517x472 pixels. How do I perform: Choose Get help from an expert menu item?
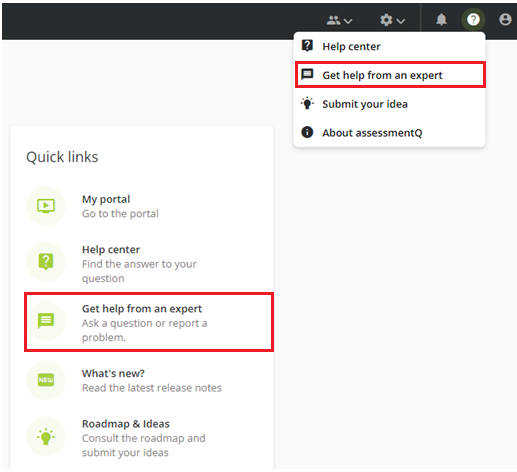pos(390,75)
